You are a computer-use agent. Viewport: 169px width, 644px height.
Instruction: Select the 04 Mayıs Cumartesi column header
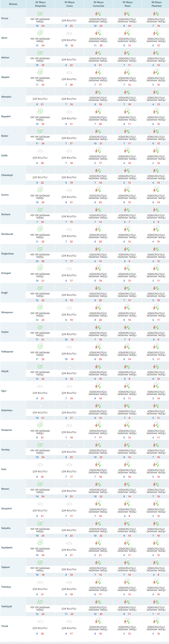click(98, 4)
